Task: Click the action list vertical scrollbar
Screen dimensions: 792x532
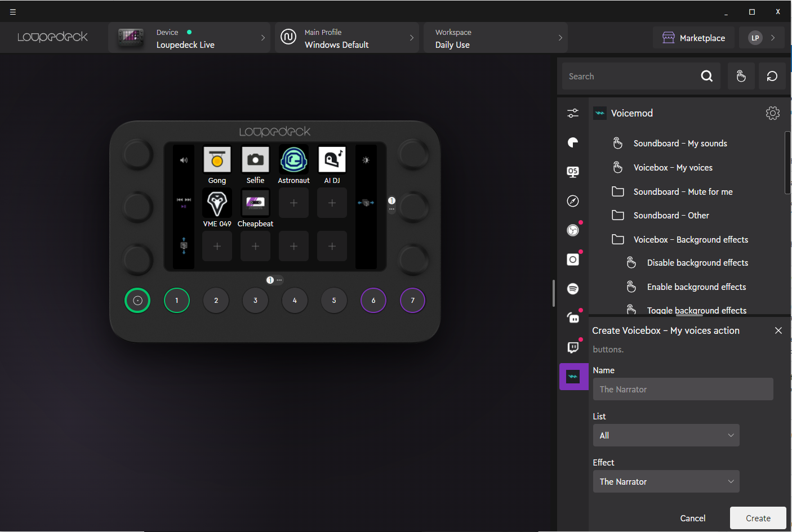Action: [x=787, y=163]
